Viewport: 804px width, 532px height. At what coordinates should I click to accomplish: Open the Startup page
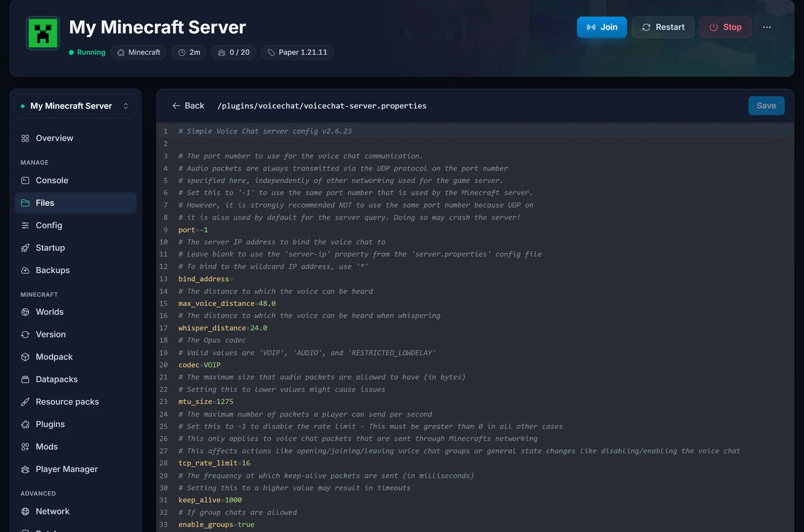[x=75, y=248]
